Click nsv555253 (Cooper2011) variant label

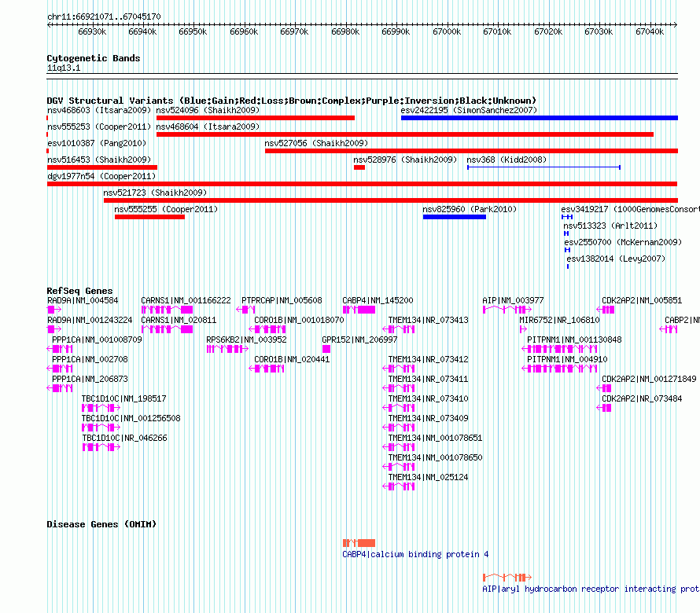click(x=99, y=127)
